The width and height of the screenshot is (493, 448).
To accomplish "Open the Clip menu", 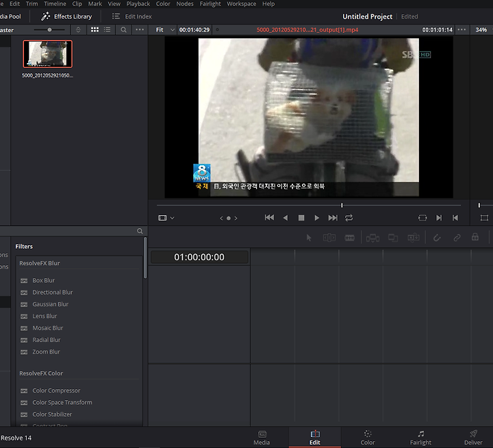I will tap(77, 4).
